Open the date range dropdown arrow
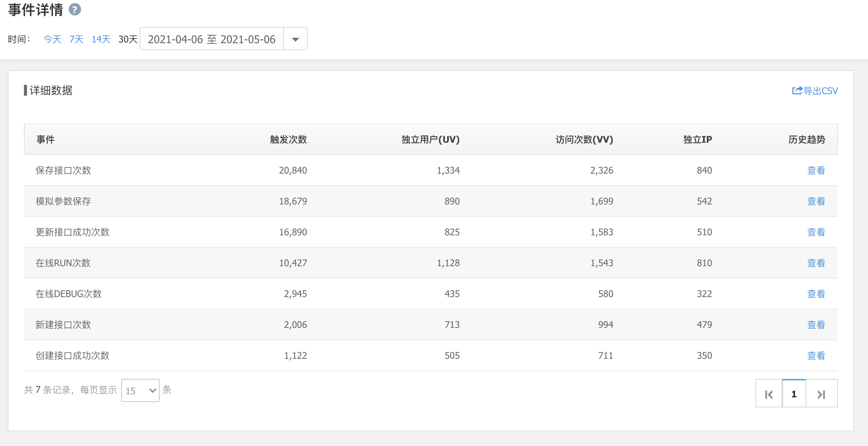This screenshot has height=446, width=868. (x=296, y=39)
